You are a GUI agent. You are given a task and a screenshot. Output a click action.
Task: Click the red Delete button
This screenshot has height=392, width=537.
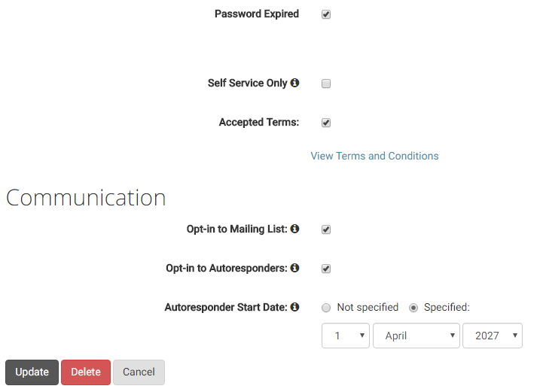click(86, 372)
